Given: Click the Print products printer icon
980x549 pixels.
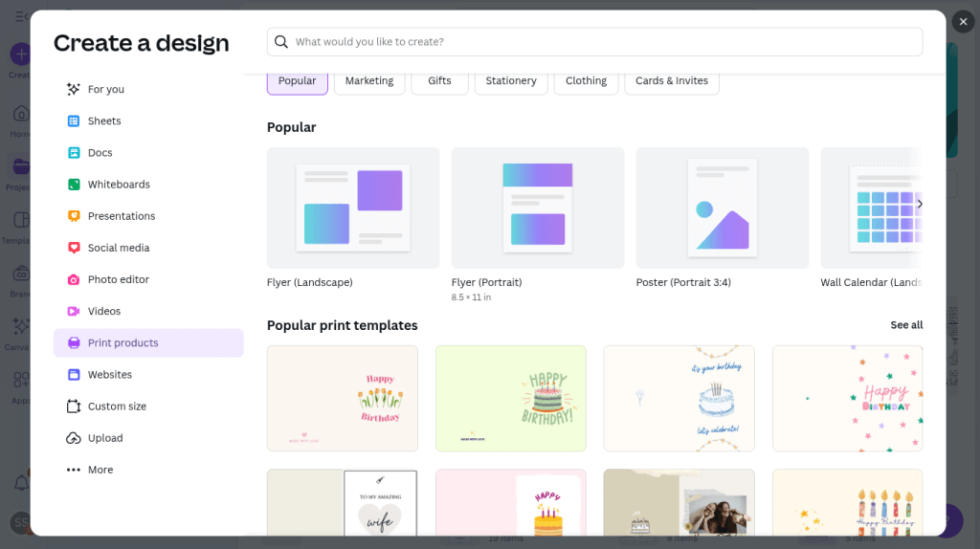Looking at the screenshot, I should pyautogui.click(x=73, y=343).
